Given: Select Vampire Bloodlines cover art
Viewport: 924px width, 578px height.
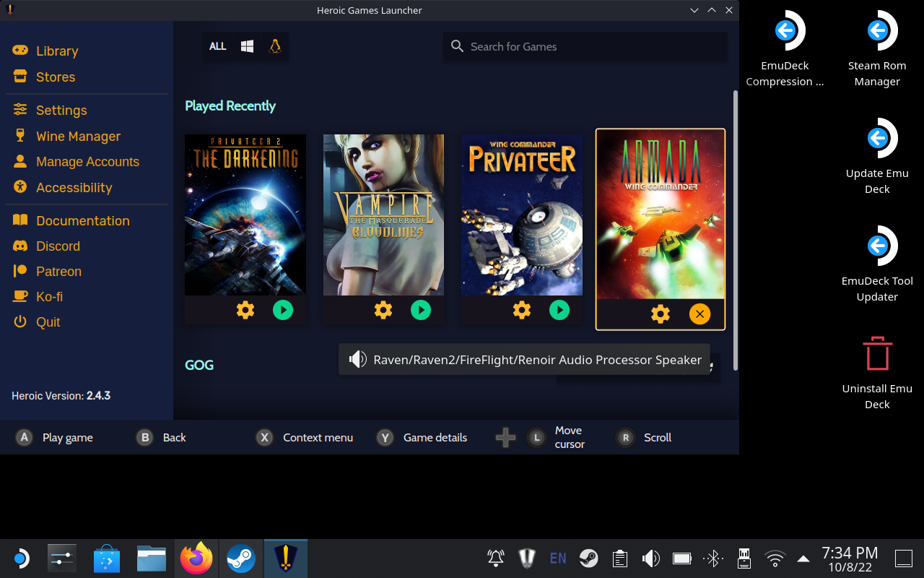Looking at the screenshot, I should point(383,215).
